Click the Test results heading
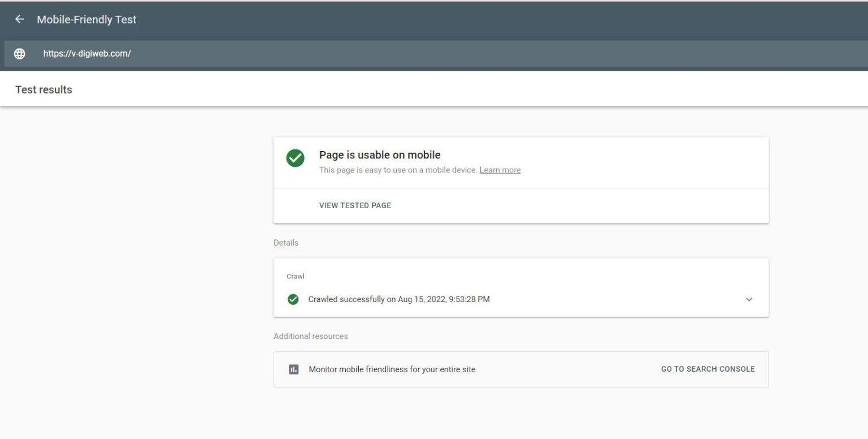Viewport: 868px width, 439px height. click(44, 89)
